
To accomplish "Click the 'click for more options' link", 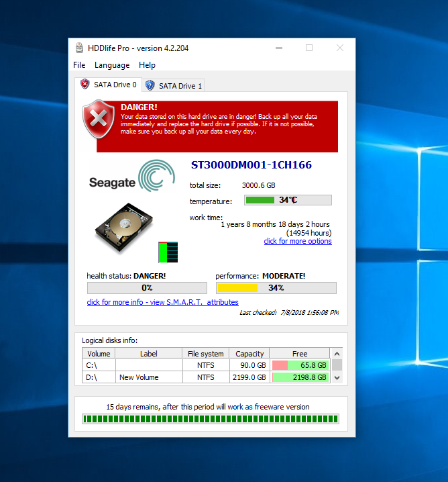I will (298, 241).
